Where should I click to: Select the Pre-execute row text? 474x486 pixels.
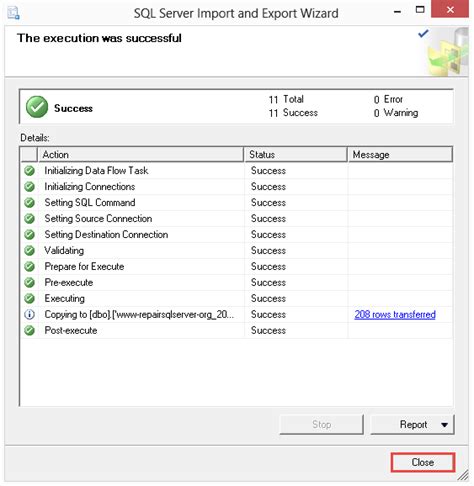pyautogui.click(x=69, y=283)
